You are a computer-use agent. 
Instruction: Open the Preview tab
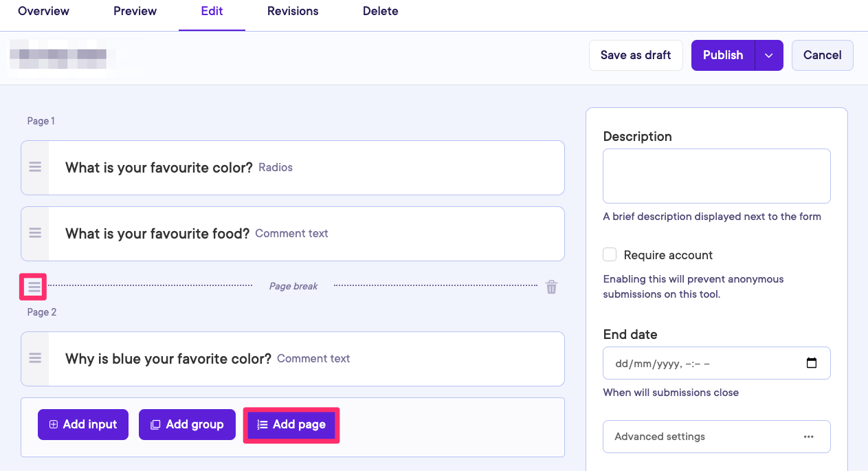pos(135,11)
